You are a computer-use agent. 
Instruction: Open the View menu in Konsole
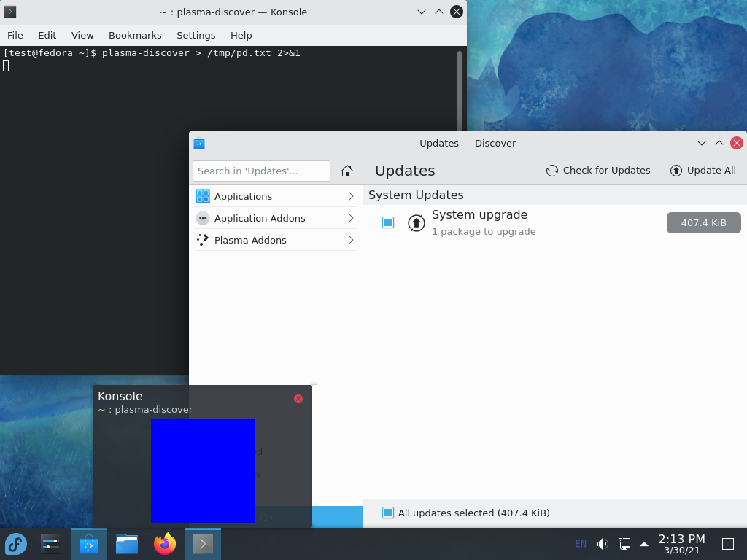(82, 35)
